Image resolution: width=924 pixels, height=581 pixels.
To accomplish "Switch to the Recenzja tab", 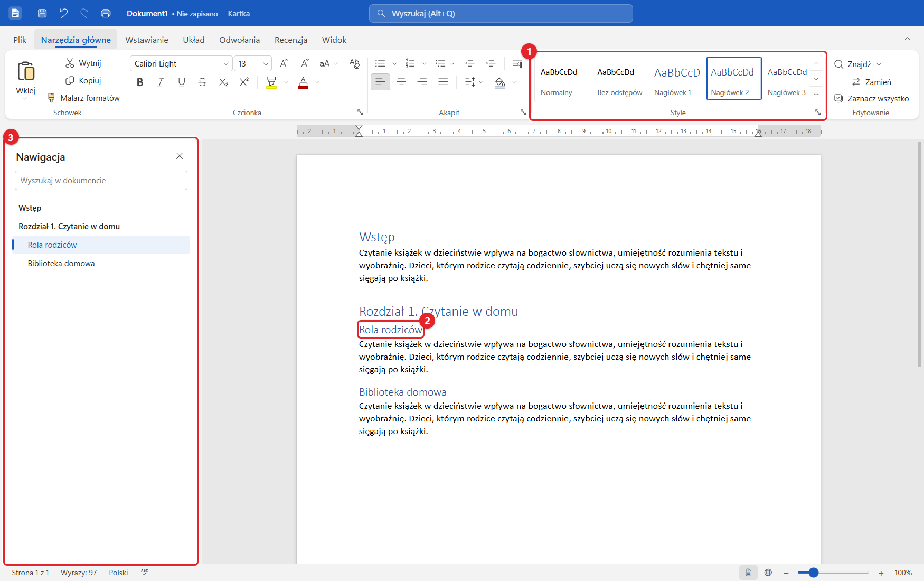I will click(291, 40).
